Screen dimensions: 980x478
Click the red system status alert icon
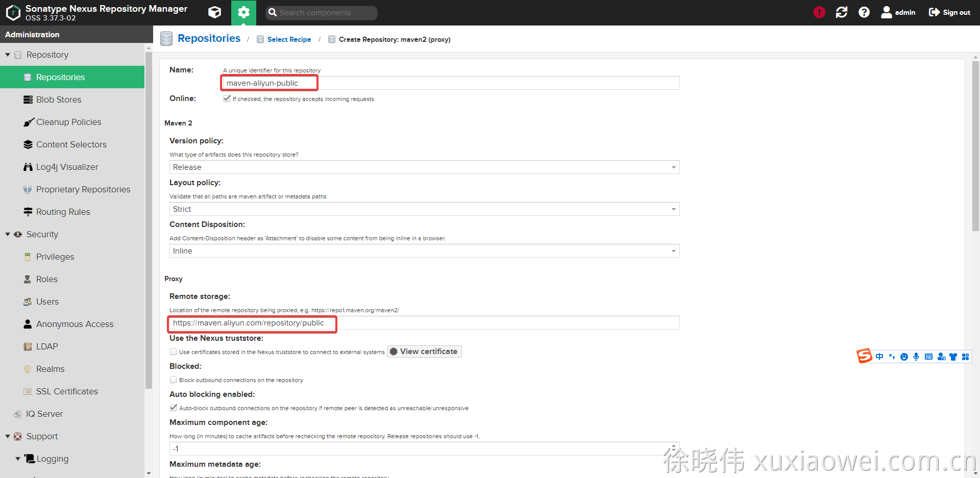pos(819,12)
